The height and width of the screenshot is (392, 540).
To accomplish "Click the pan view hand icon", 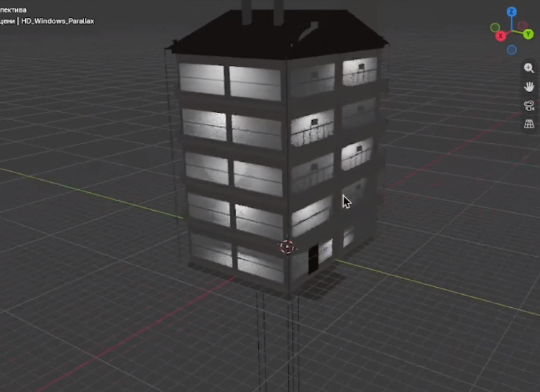I will [529, 86].
